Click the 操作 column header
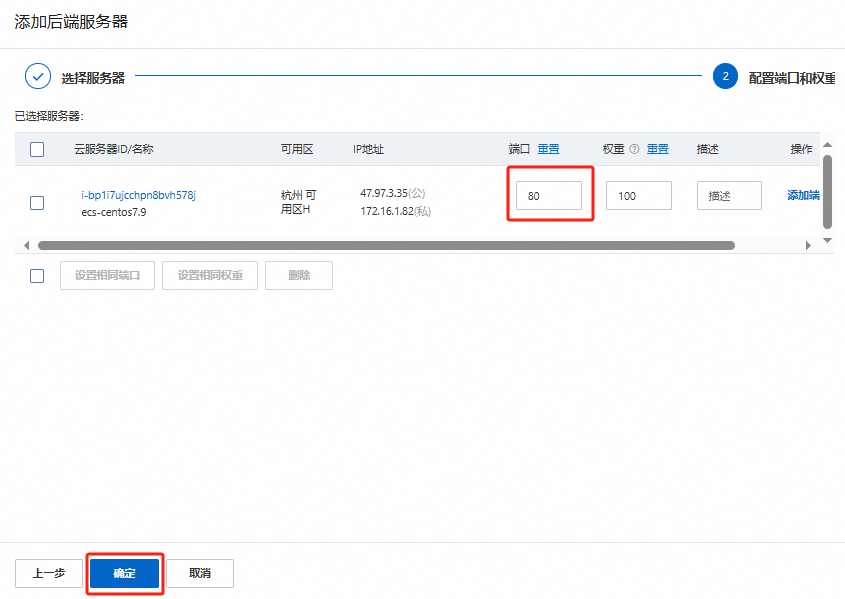Image resolution: width=845 pixels, height=599 pixels. 801,149
